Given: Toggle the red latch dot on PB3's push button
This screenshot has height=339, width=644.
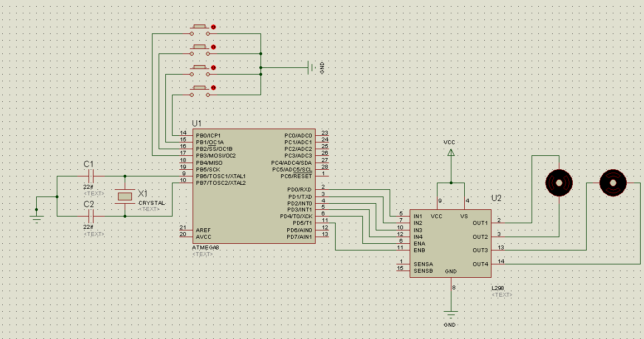Looking at the screenshot, I should (213, 27).
